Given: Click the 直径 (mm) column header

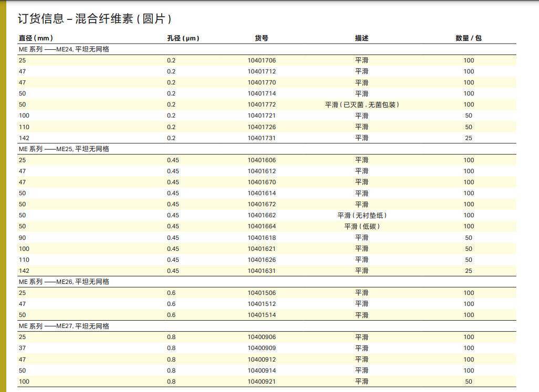Looking at the screenshot, I should tap(36, 38).
